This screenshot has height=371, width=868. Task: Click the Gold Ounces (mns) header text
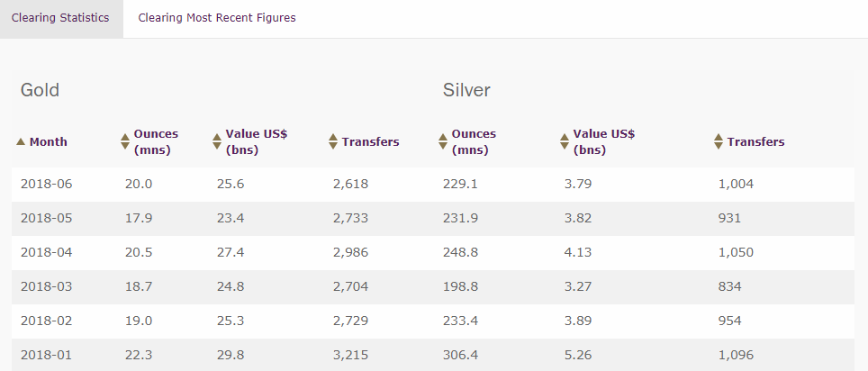pyautogui.click(x=156, y=141)
